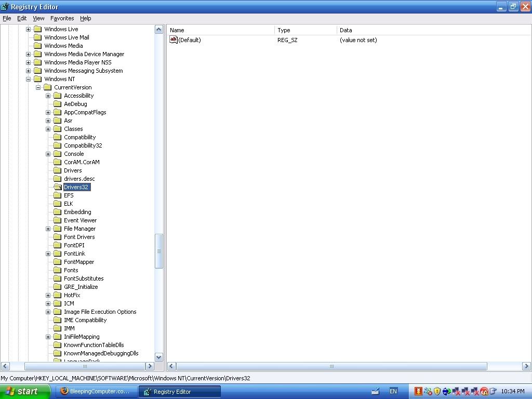Viewport: 532px width, 399px height.
Task: Click the Registry Editor title bar icon
Action: tap(5, 6)
